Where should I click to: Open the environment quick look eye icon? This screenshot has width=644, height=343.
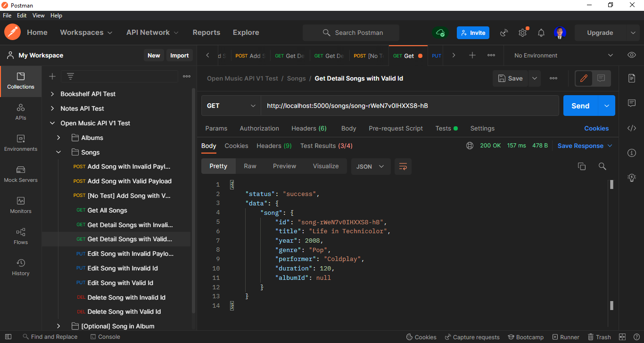coord(632,55)
